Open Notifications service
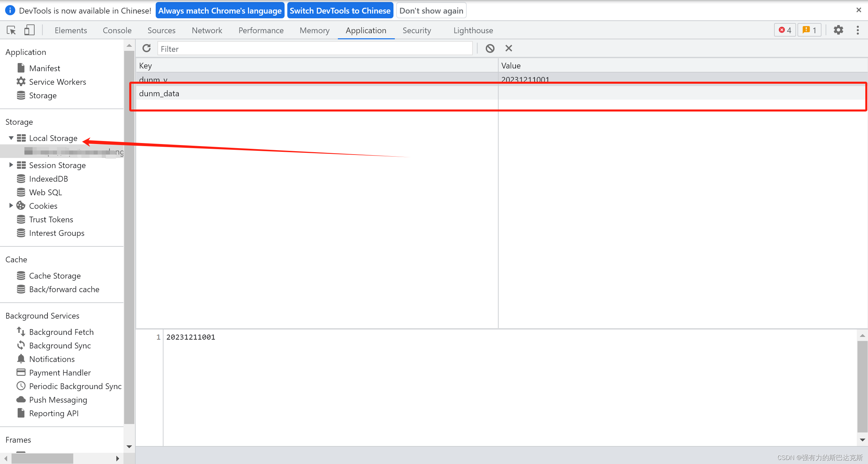 [52, 359]
